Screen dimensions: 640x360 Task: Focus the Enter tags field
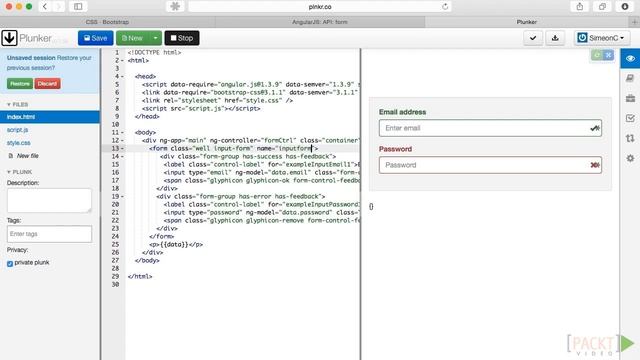pyautogui.click(x=49, y=234)
